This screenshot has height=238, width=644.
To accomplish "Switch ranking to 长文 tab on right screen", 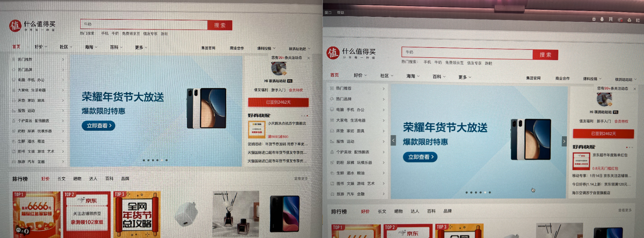I will pyautogui.click(x=382, y=211).
